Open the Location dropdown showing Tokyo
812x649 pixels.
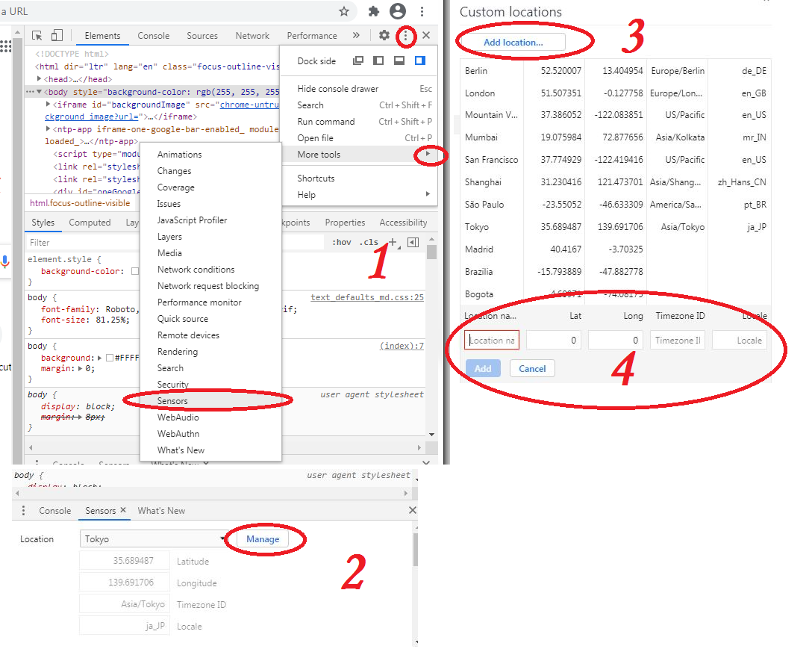point(153,539)
